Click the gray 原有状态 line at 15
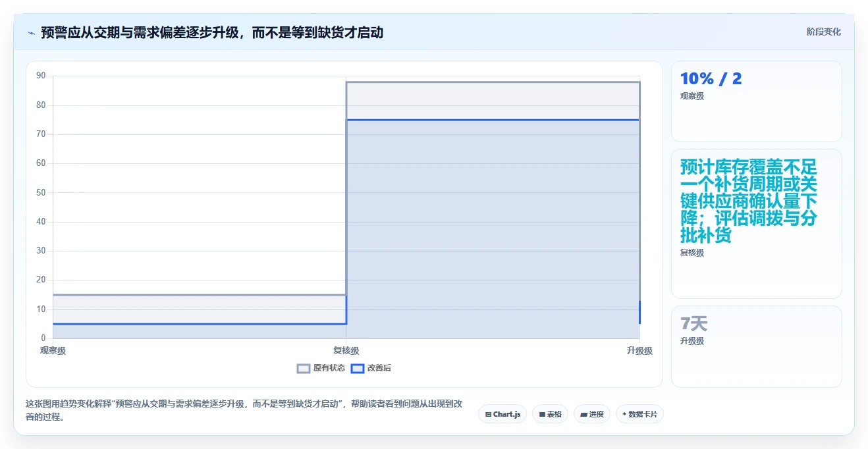Screen dimensions: 868x449 point(200,295)
